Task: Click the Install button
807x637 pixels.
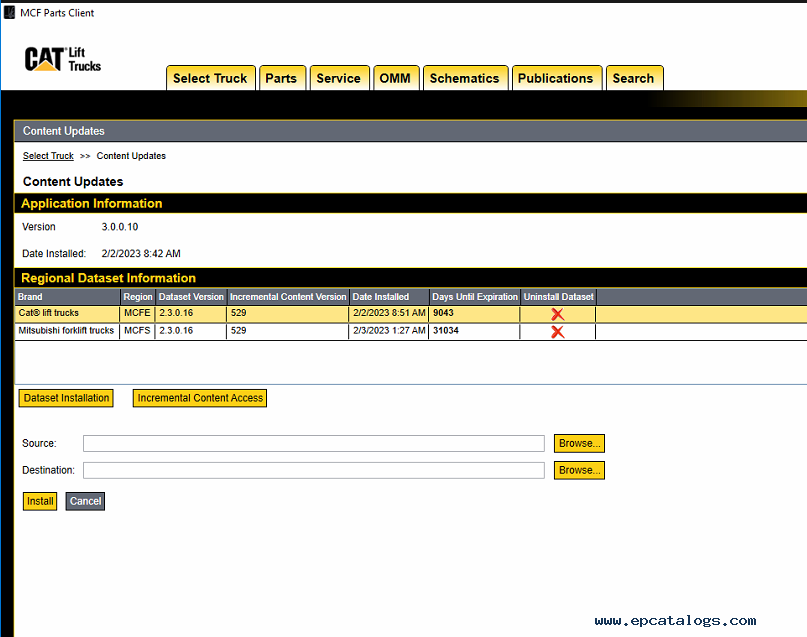Action: 40,501
